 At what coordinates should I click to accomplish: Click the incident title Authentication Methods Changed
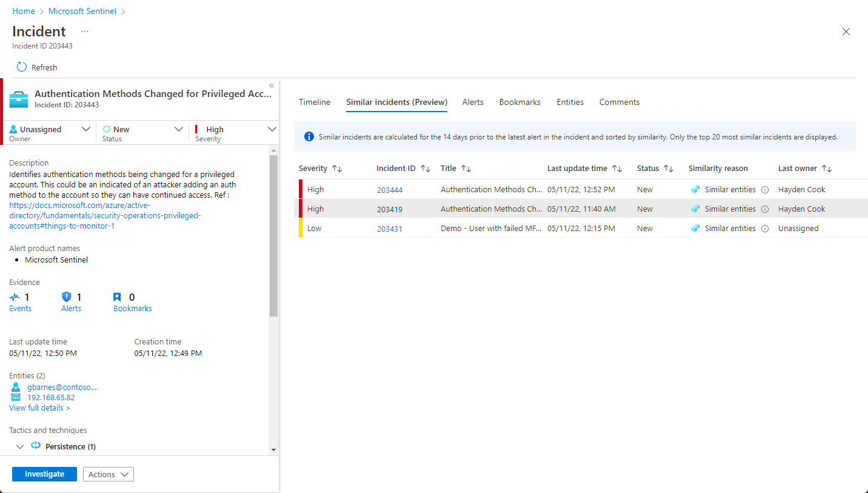(153, 94)
